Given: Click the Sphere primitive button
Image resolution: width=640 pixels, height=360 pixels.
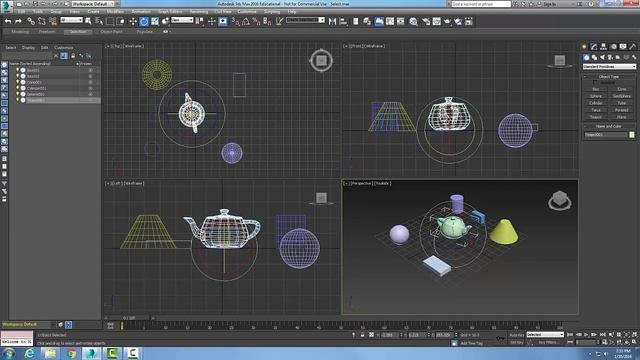Looking at the screenshot, I should point(596,96).
